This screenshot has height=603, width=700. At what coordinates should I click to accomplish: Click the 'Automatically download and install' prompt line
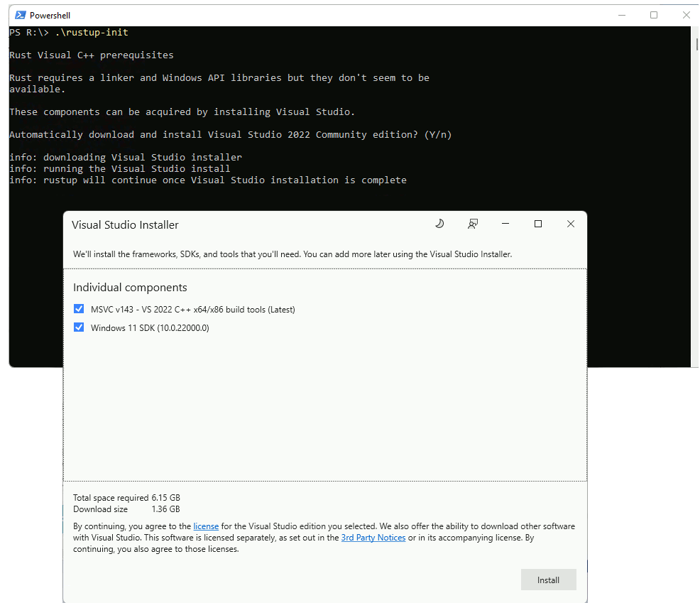coord(230,134)
